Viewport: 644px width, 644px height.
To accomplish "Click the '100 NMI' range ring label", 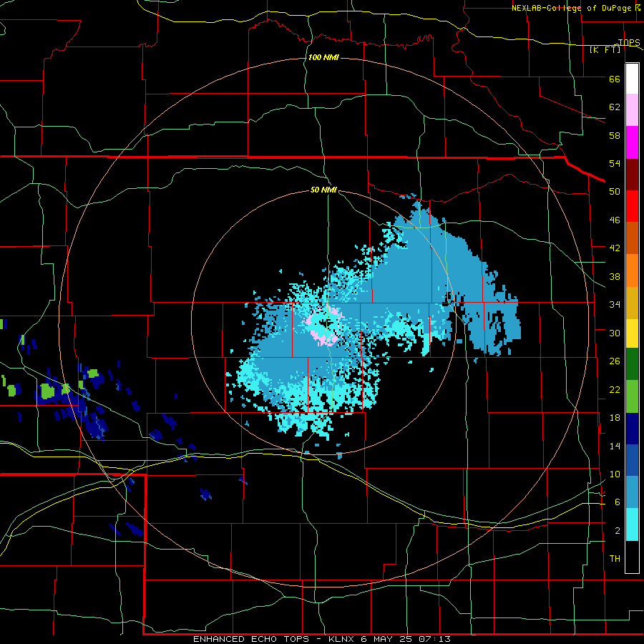I will click(323, 57).
